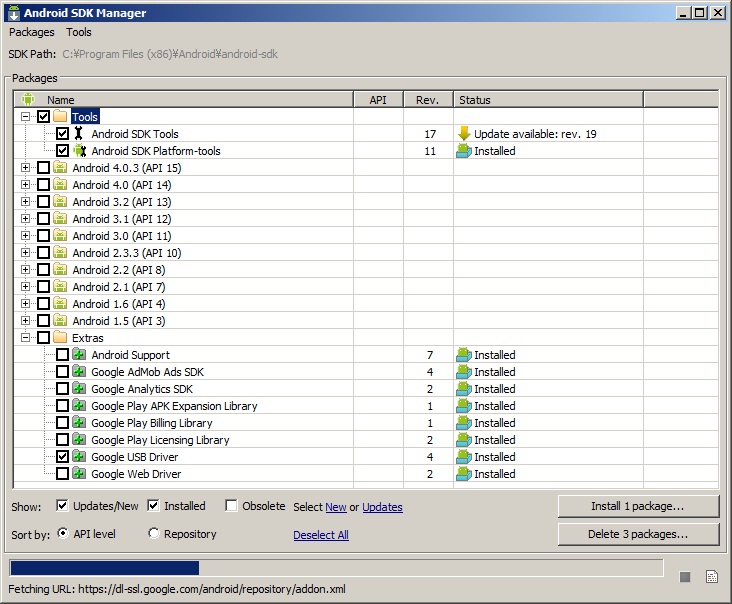Click the stop loading icon near progress bar
732x604 pixels.
[x=685, y=577]
